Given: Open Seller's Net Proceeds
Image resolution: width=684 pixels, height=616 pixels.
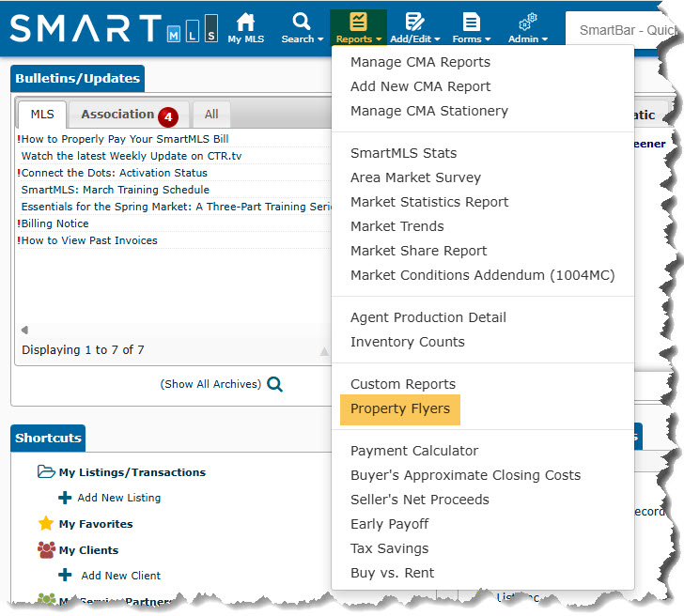Looking at the screenshot, I should [x=420, y=500].
